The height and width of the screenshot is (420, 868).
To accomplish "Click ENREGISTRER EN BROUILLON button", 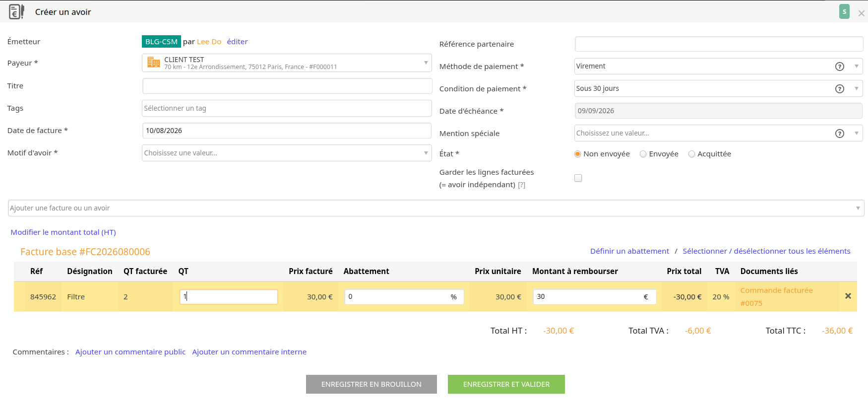I will pyautogui.click(x=372, y=384).
